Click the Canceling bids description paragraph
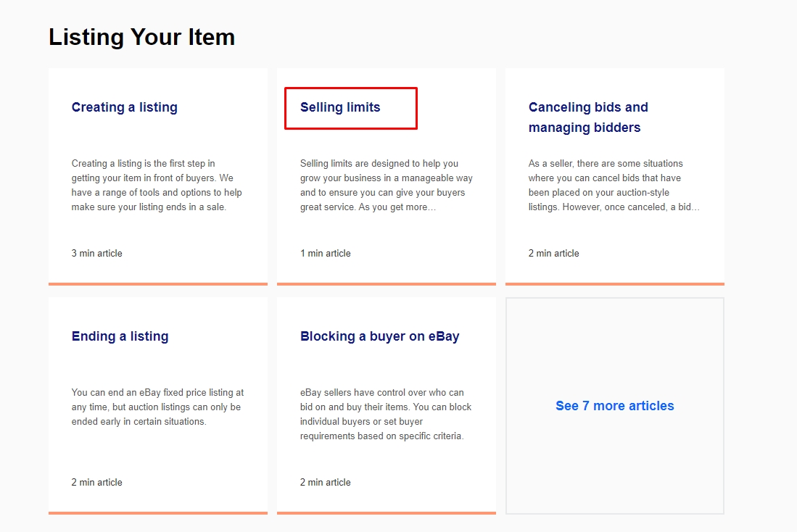This screenshot has width=797, height=532. [x=614, y=185]
